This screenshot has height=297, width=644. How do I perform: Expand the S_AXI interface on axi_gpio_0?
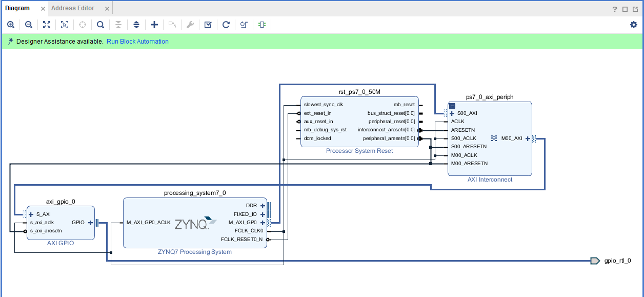click(x=31, y=214)
